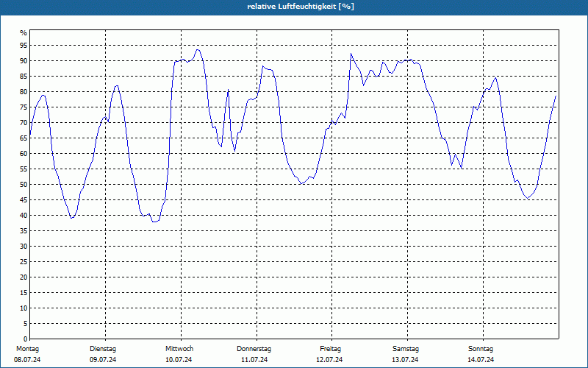
Task: Click the y-axis value '85'
Action: click(x=24, y=77)
